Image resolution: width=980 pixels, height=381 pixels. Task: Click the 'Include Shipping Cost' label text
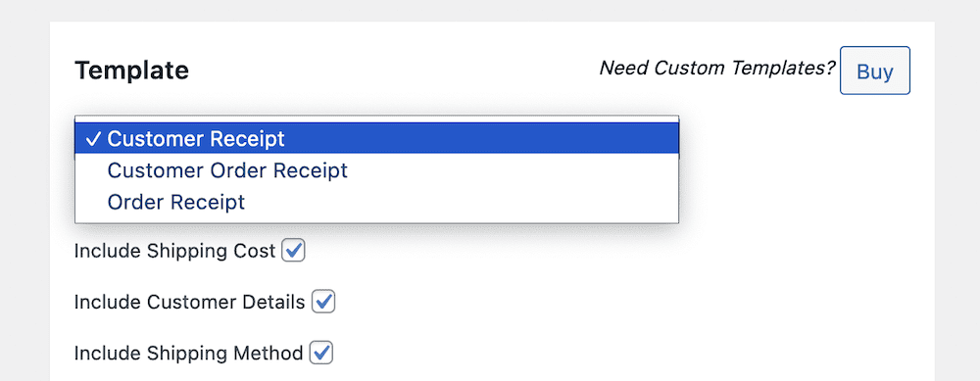(175, 251)
